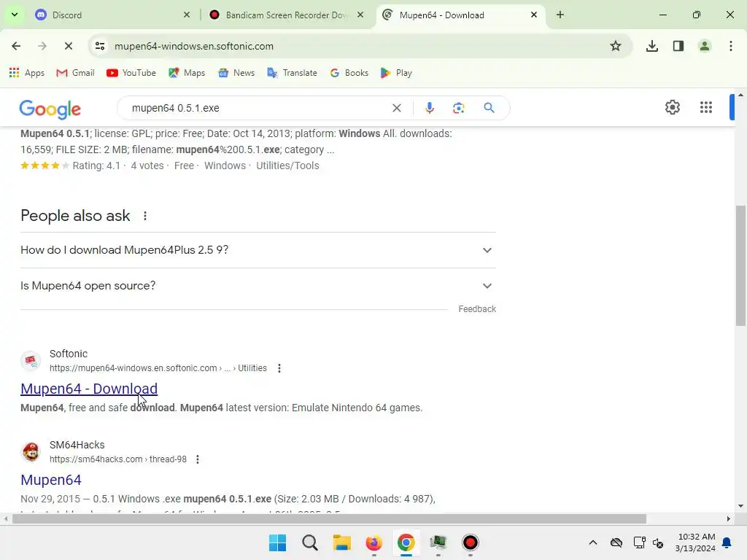
Task: Open the Chrome profile avatar
Action: pyautogui.click(x=705, y=46)
